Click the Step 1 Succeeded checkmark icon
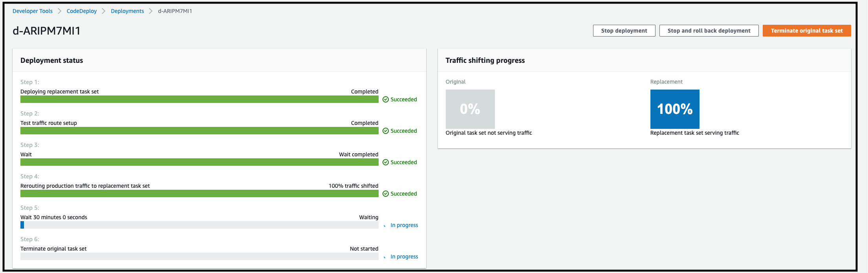The image size is (868, 273). coord(386,99)
